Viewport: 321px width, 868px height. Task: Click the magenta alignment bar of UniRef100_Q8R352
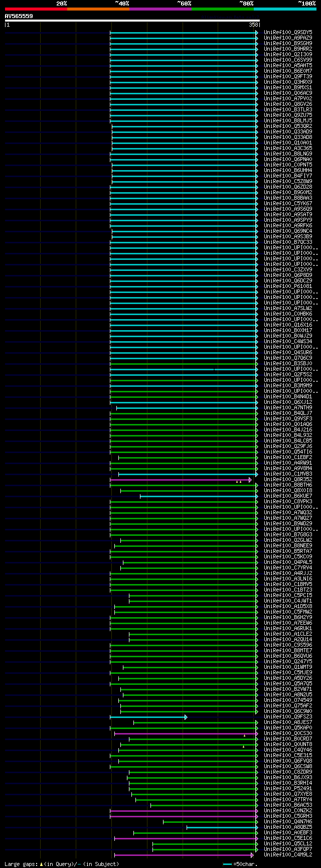pyautogui.click(x=181, y=480)
